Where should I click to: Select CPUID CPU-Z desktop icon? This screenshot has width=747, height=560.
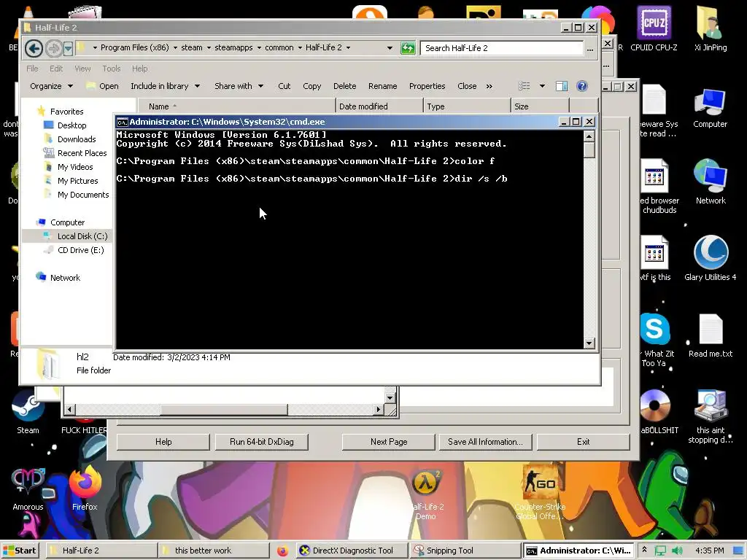(654, 28)
